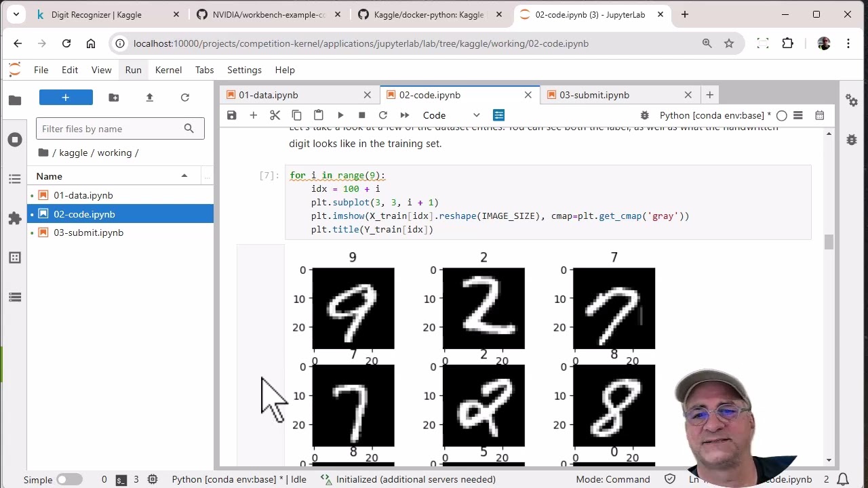Click the browser address bar URL
The width and height of the screenshot is (868, 488).
click(361, 43)
